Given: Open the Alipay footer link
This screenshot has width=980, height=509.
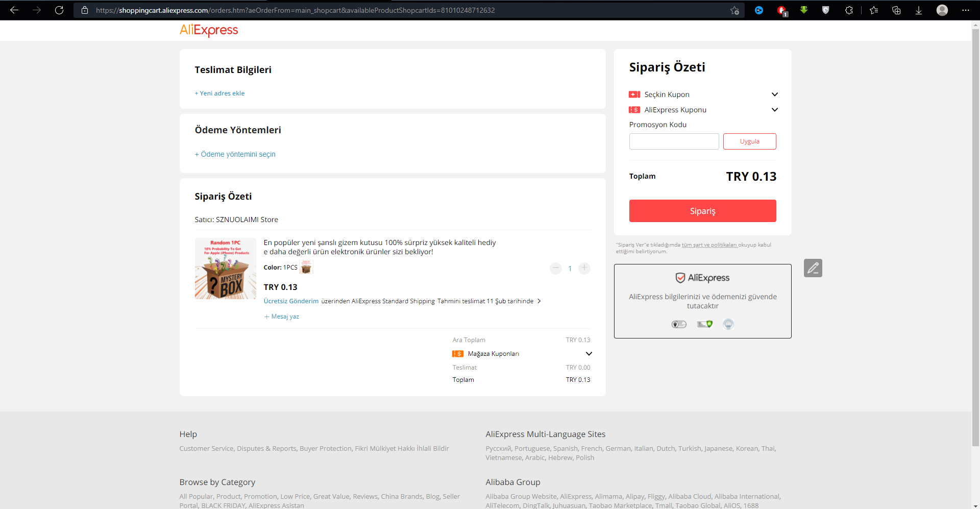Looking at the screenshot, I should coord(635,497).
